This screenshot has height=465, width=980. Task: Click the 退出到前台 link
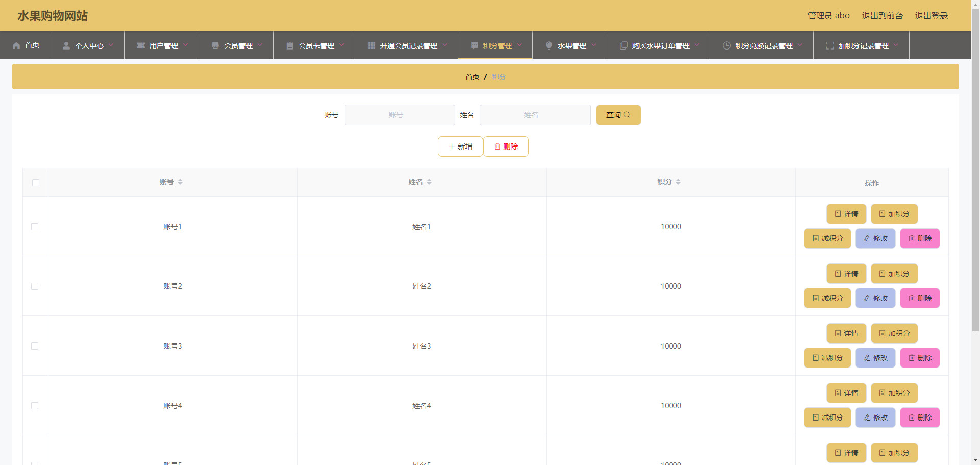tap(882, 16)
